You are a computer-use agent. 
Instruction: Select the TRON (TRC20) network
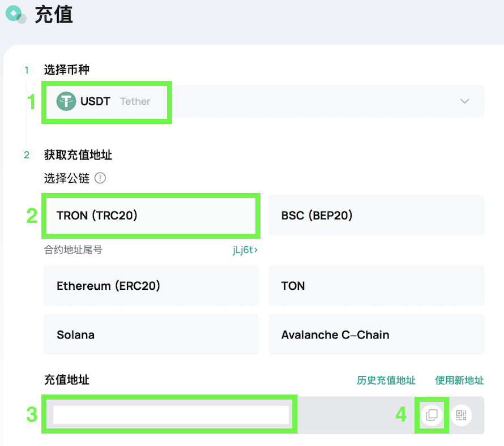[151, 215]
